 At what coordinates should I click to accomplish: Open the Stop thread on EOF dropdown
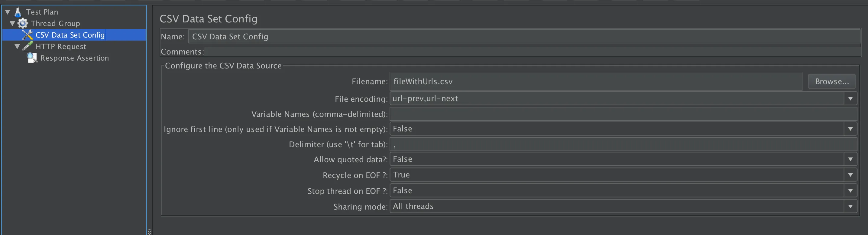click(x=850, y=191)
